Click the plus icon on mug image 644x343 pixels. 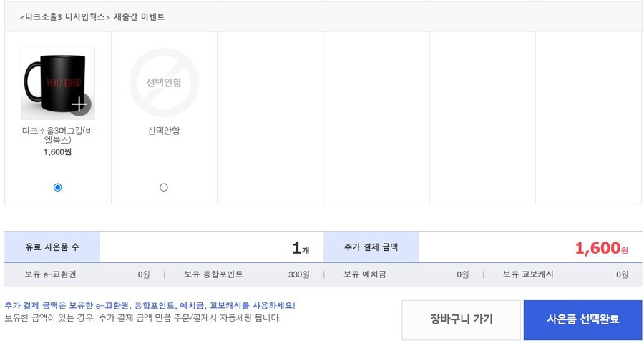79,104
